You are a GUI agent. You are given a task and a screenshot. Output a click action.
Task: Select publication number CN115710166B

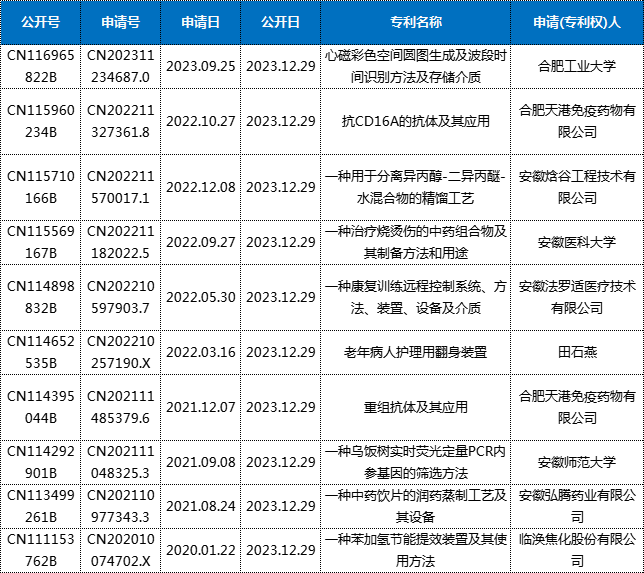tap(41, 187)
